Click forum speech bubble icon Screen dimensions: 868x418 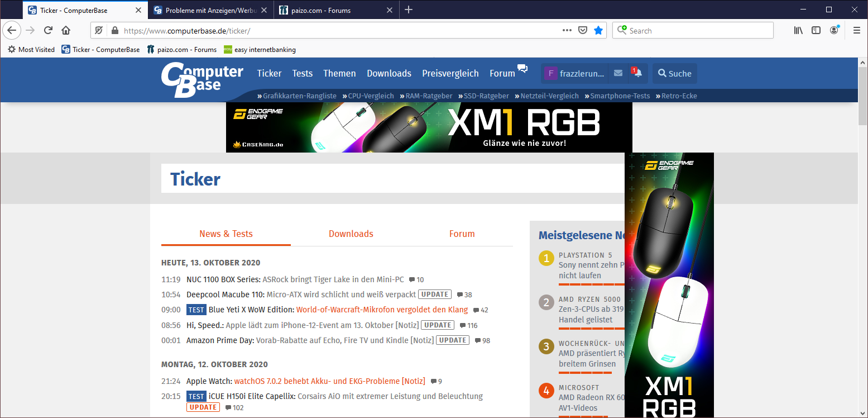(x=522, y=69)
